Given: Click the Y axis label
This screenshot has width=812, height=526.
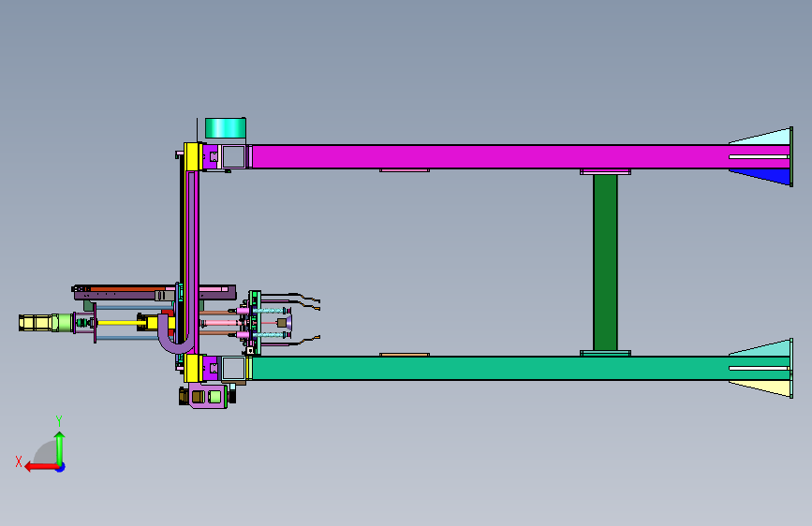Looking at the screenshot, I should click(x=59, y=421).
